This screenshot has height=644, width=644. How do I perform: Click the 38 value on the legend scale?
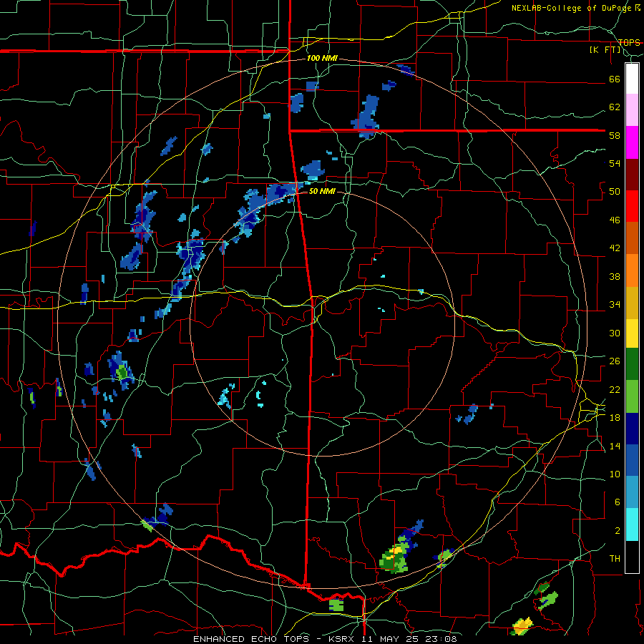615,276
